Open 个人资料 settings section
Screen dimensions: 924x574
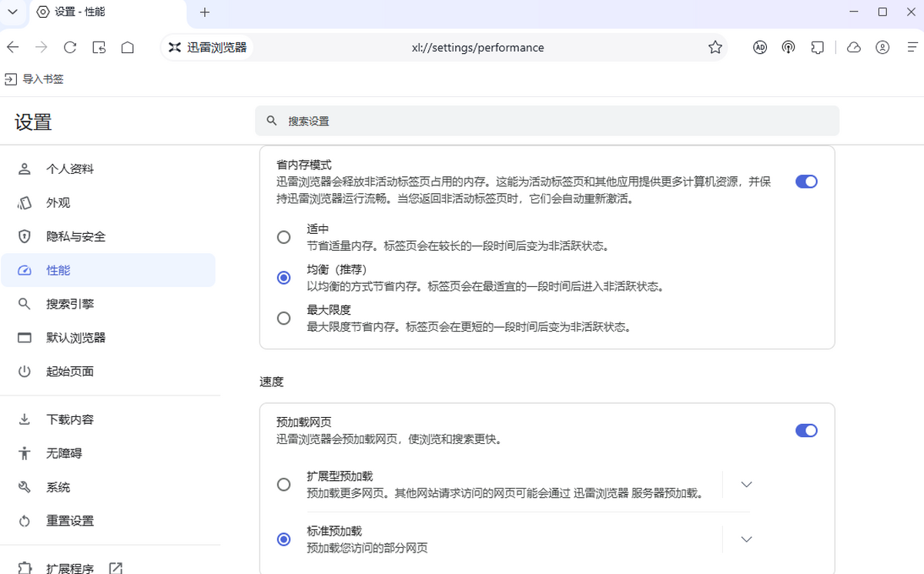pos(108,169)
